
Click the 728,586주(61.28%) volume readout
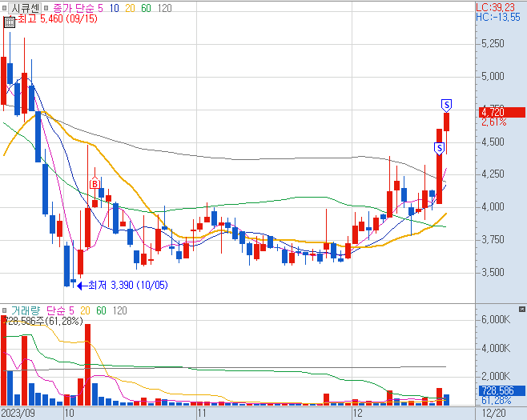click(43, 321)
